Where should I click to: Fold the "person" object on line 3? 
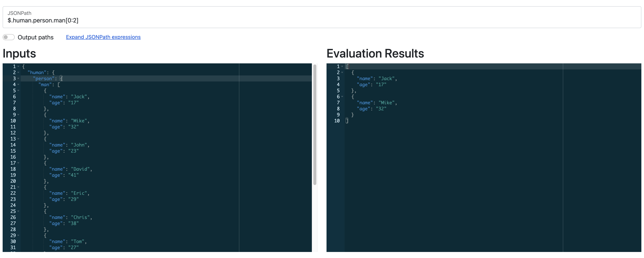click(x=18, y=78)
